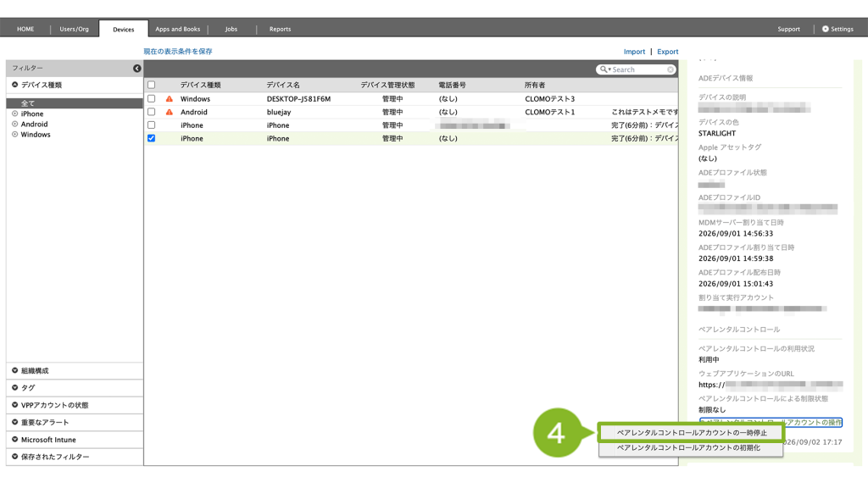Toggle the select-all devices checkbox
868x488 pixels.
151,86
